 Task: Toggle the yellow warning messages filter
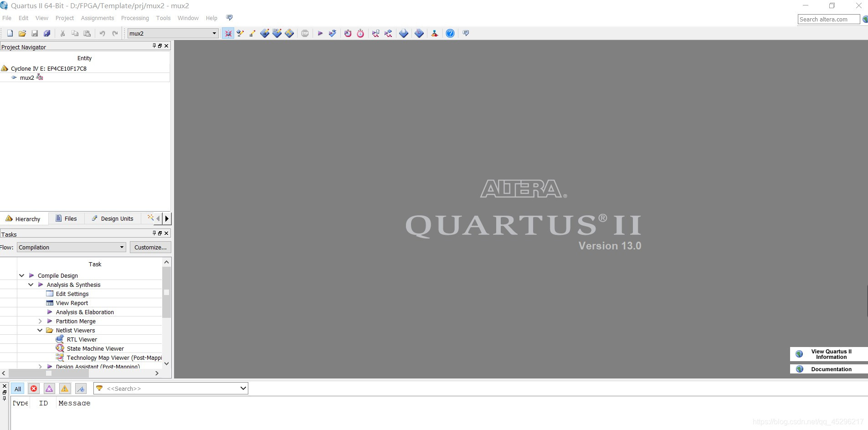pos(65,389)
